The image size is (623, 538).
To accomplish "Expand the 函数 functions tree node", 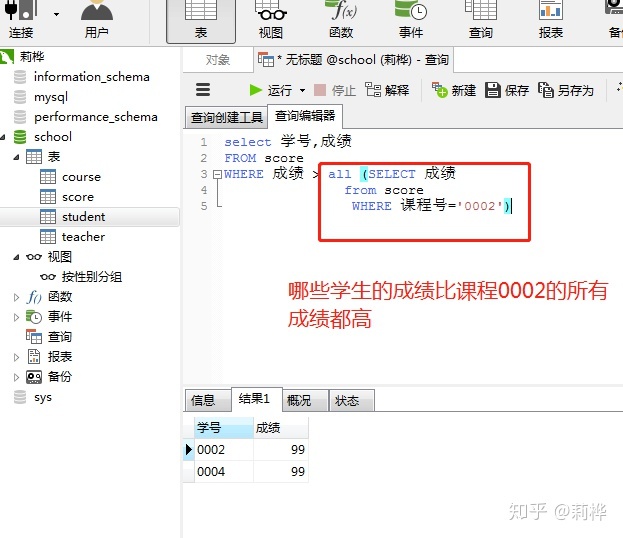I will 16,297.
